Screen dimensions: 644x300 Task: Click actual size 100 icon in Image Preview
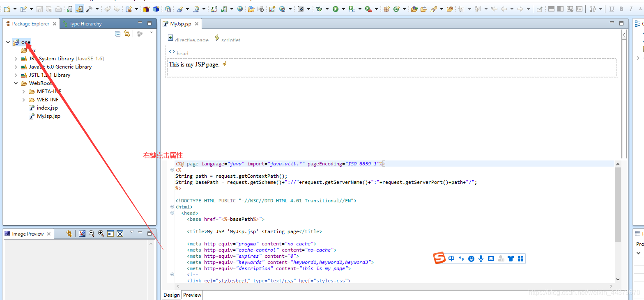pyautogui.click(x=110, y=234)
